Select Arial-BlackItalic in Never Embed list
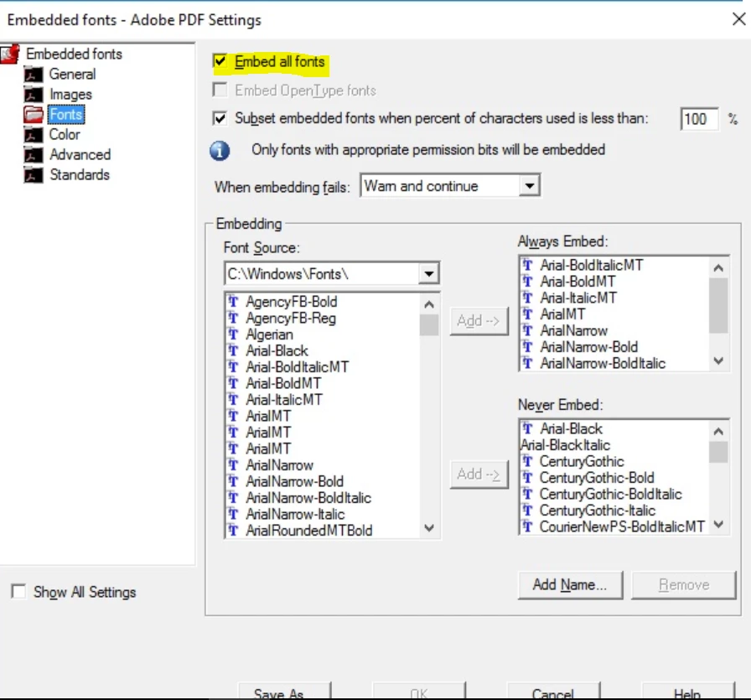The width and height of the screenshot is (751, 700). pyautogui.click(x=565, y=444)
